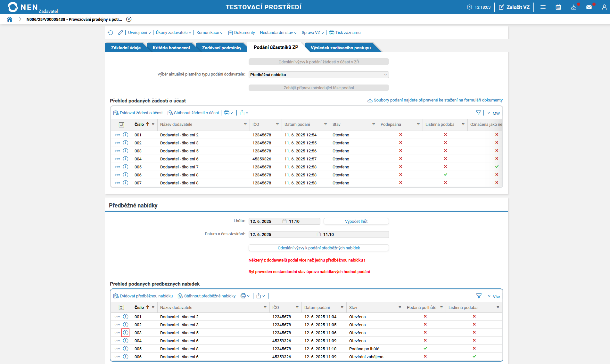This screenshot has width=610, height=364.
Task: Open the Předběžná nabídka type dropdown
Action: (x=319, y=75)
